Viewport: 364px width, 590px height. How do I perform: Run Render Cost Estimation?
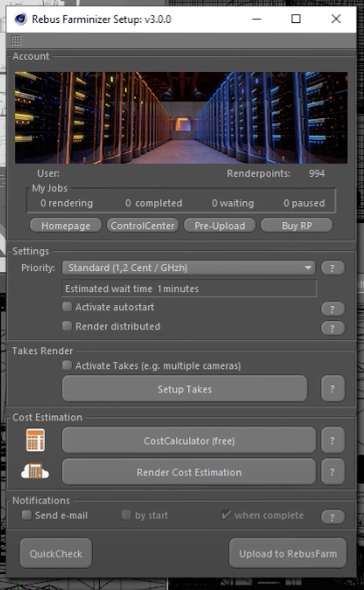click(x=189, y=472)
